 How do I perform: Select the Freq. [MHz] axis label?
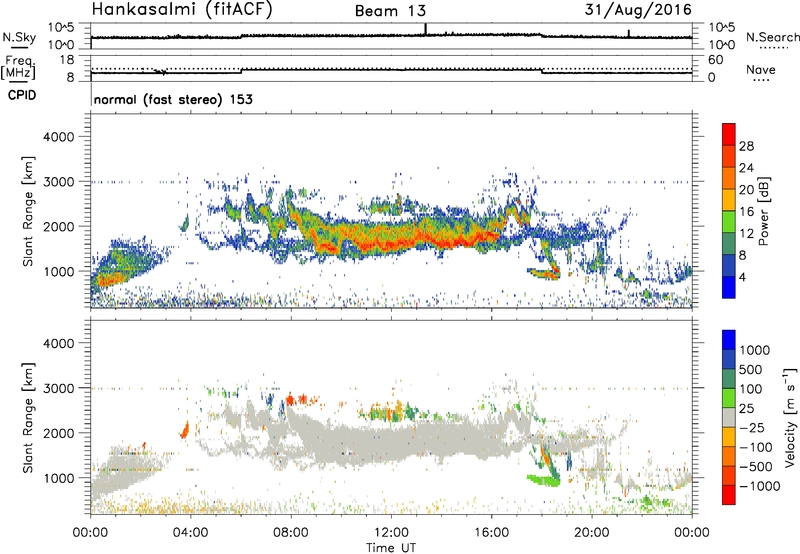(19, 68)
